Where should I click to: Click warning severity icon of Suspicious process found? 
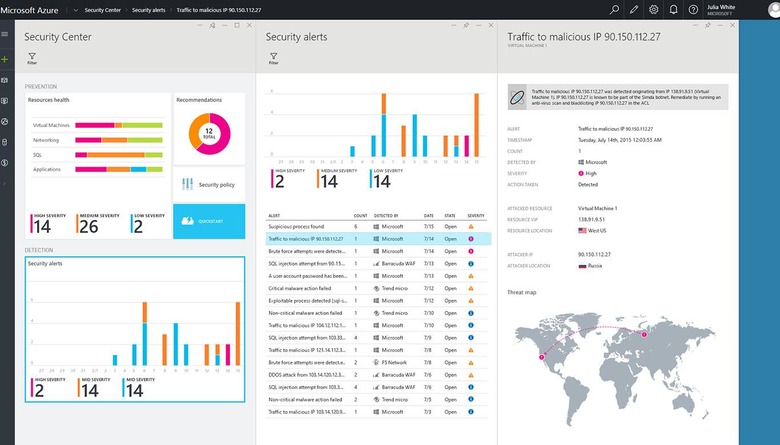pos(471,227)
